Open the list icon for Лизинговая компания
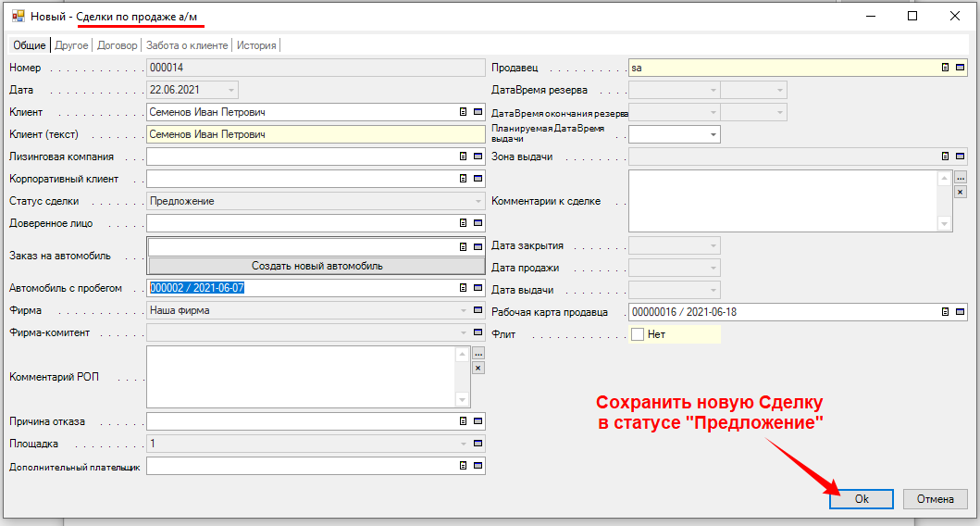980x526 pixels. pyautogui.click(x=464, y=157)
